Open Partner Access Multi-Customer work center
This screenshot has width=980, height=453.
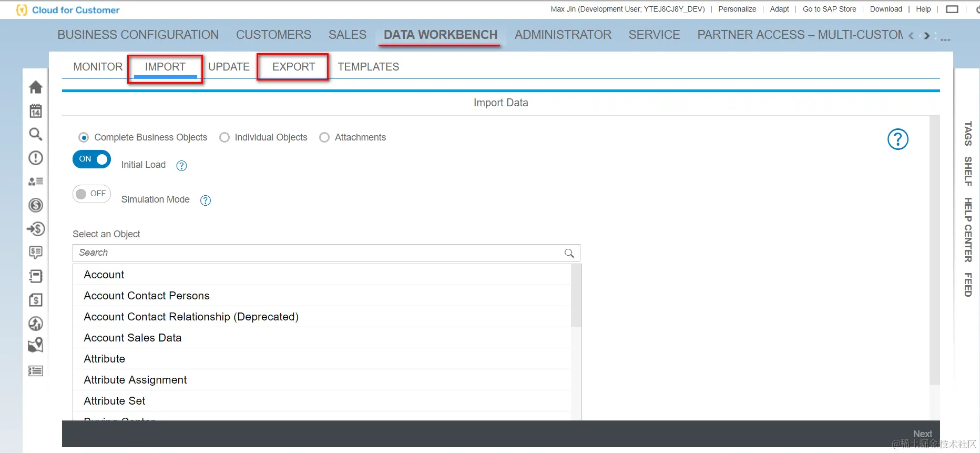[x=800, y=35]
